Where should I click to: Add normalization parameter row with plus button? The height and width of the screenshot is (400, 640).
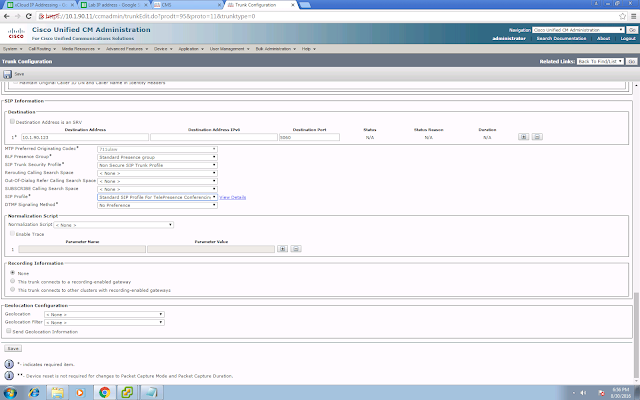pyautogui.click(x=282, y=249)
